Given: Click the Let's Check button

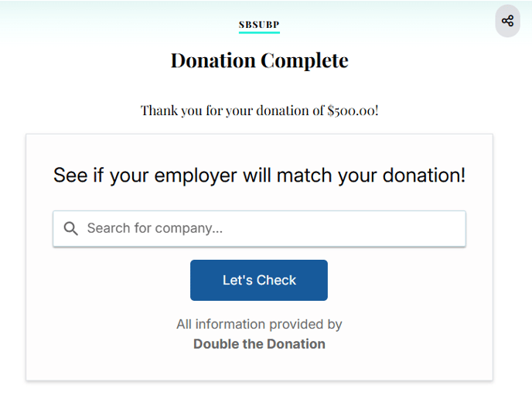Looking at the screenshot, I should click(x=259, y=280).
